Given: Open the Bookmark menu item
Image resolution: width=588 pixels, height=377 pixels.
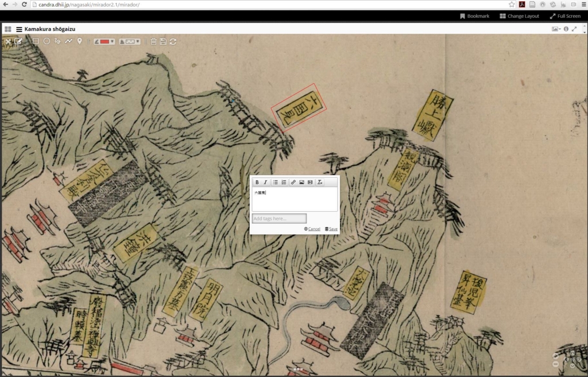Looking at the screenshot, I should (474, 16).
